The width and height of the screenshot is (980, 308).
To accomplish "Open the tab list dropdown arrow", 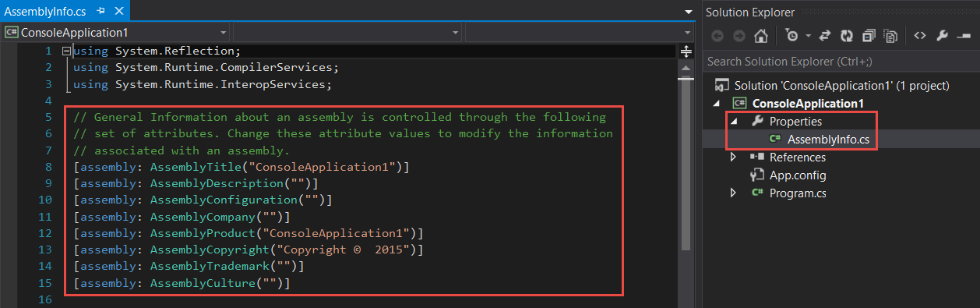I will [x=688, y=12].
